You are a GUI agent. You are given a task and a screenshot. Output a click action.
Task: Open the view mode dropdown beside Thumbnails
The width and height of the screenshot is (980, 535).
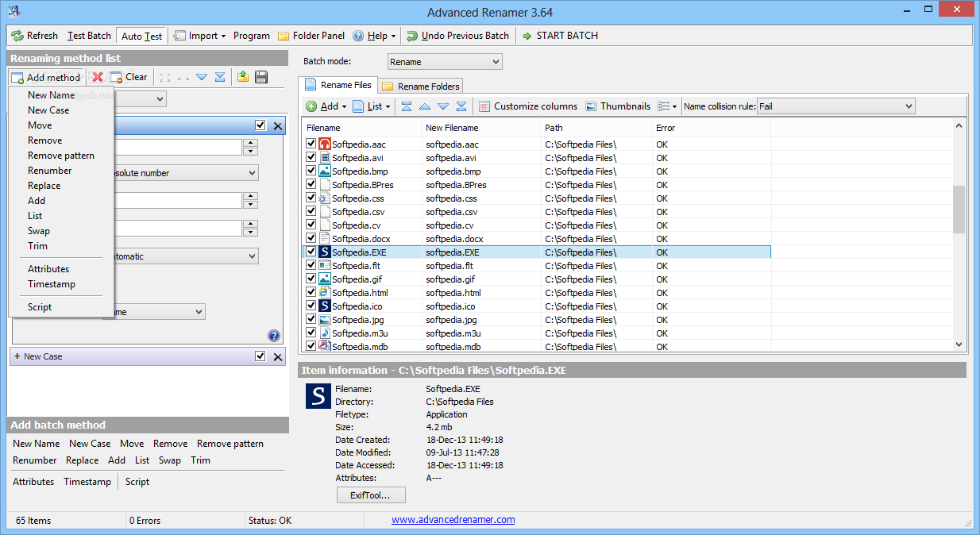coord(667,106)
